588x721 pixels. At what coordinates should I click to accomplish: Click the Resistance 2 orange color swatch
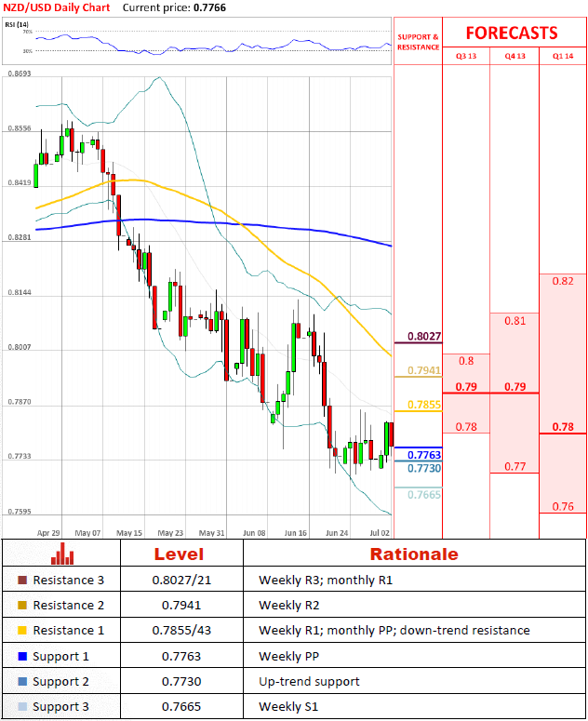[22, 605]
